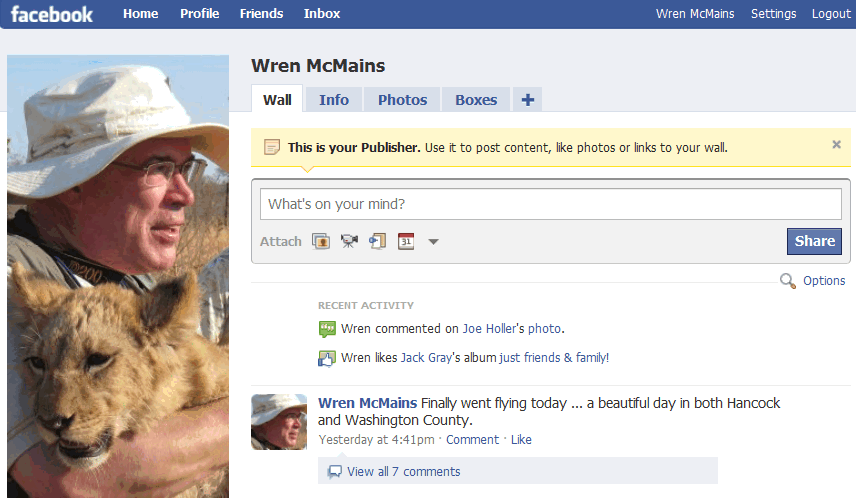Screen dimensions: 856x503
Task: Click the thumbs-up icon in Recent Activity
Action: point(326,358)
